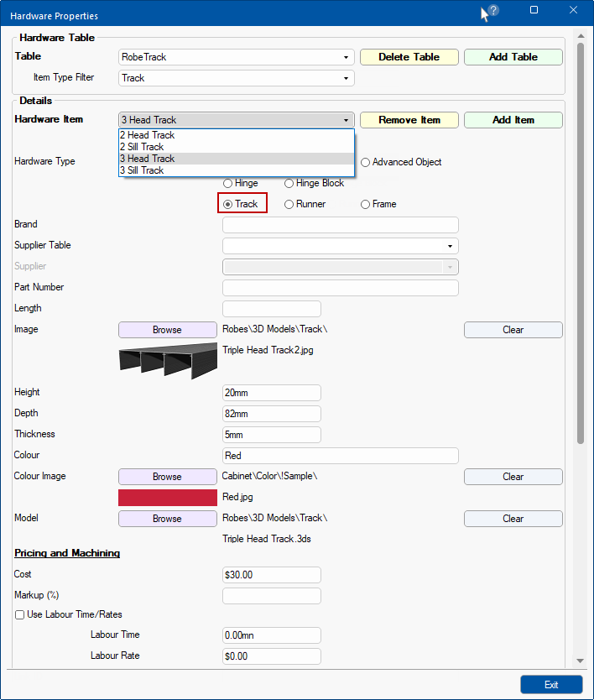Image resolution: width=594 pixels, height=700 pixels.
Task: Click the scroll down arrow in scrollbar
Action: pyautogui.click(x=580, y=661)
